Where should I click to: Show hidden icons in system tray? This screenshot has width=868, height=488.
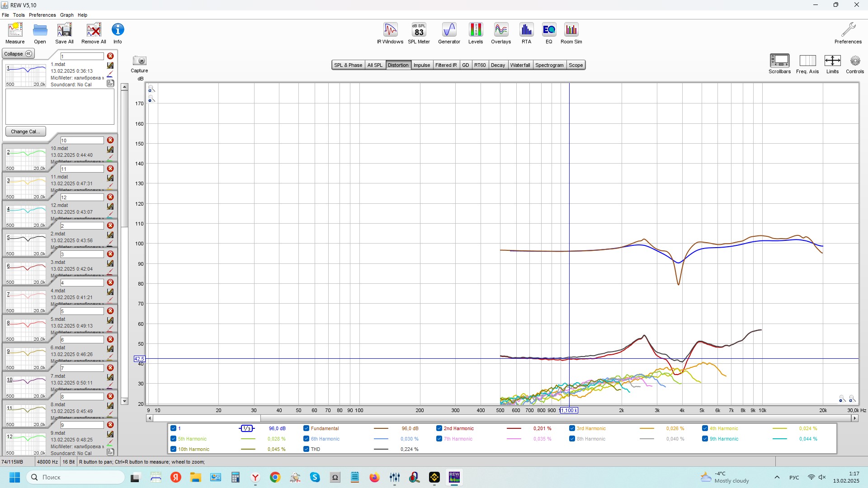coord(777,477)
